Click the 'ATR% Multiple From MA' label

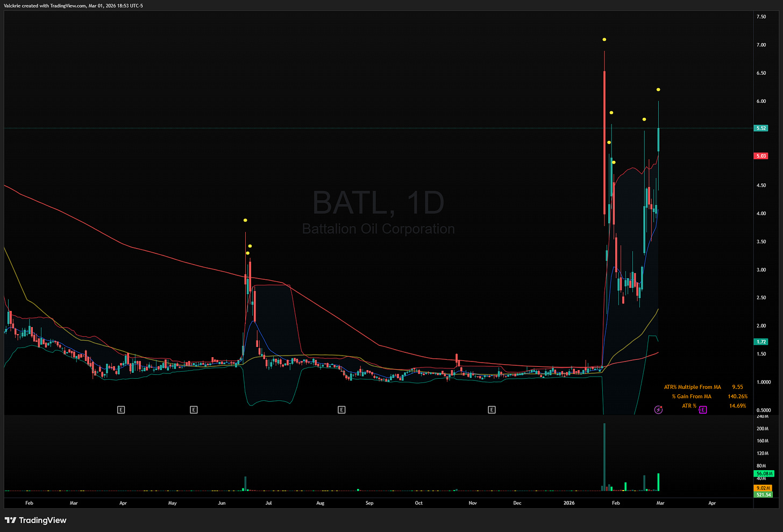pos(693,387)
